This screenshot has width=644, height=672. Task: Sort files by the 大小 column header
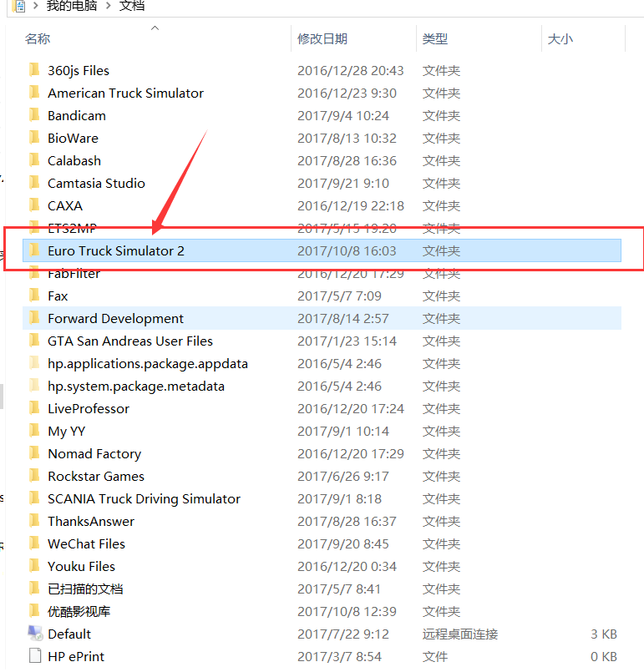click(560, 39)
